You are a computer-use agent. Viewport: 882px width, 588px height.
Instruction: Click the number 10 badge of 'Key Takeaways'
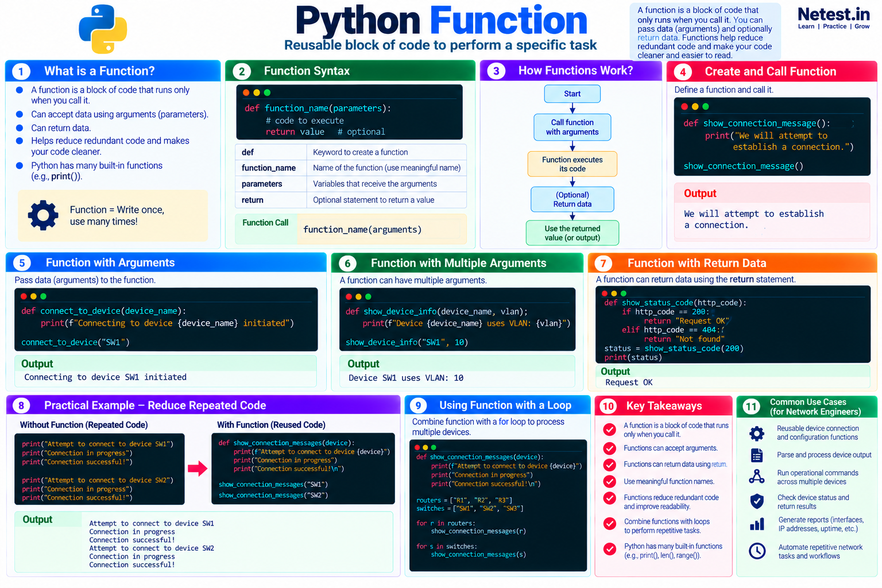point(608,406)
